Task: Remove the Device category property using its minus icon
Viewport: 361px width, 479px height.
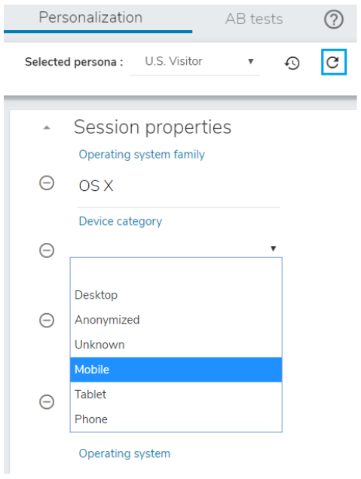Action: [x=47, y=250]
